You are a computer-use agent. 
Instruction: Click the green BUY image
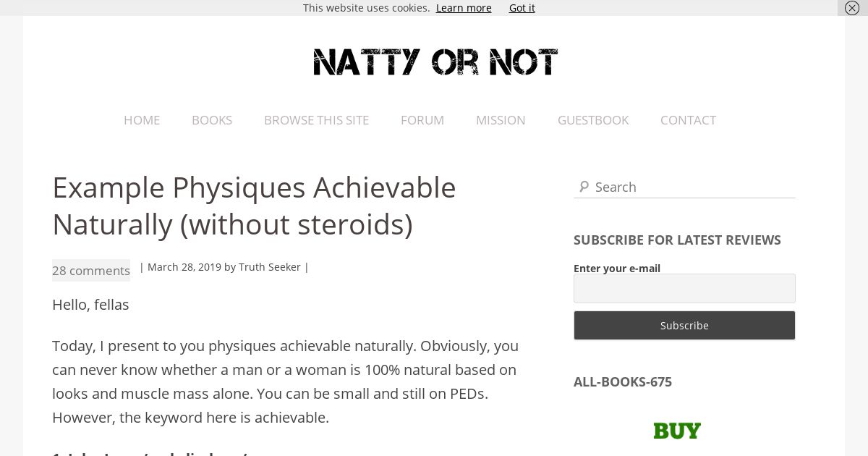pos(677,431)
